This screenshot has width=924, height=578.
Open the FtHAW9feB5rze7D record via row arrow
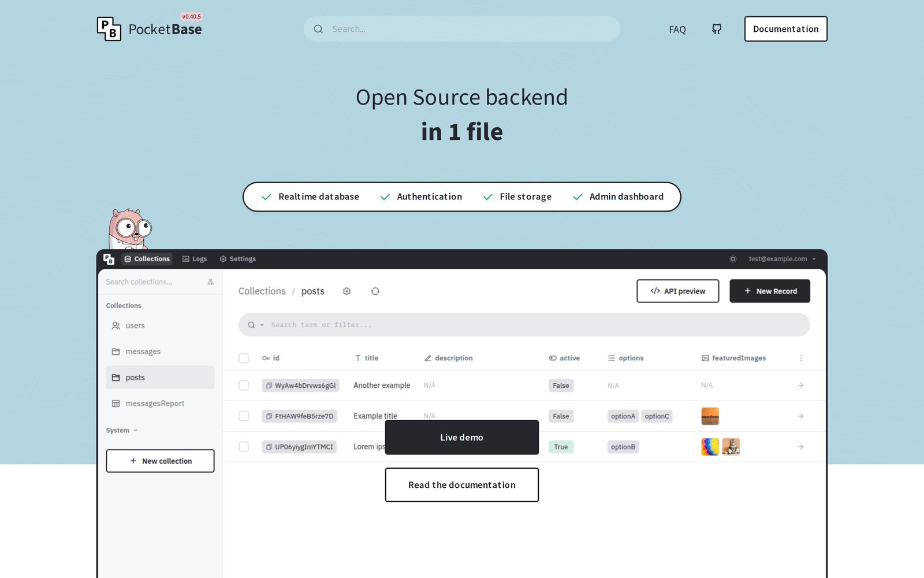[800, 416]
